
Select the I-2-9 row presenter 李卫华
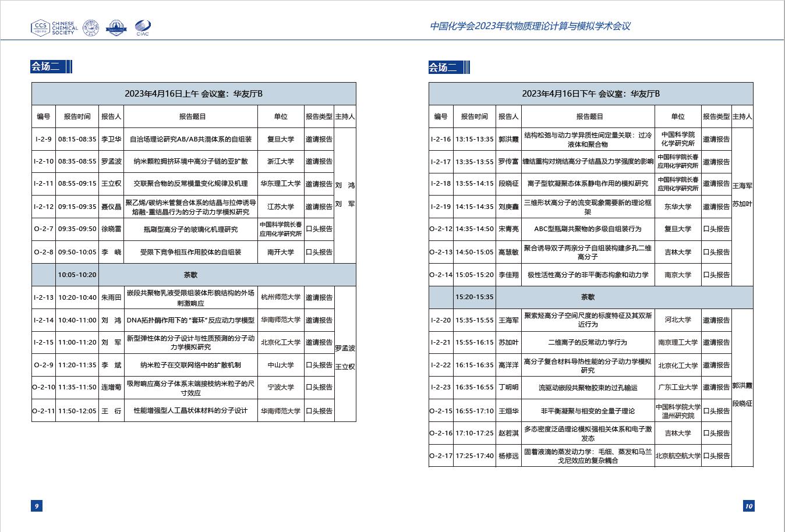[x=111, y=139]
